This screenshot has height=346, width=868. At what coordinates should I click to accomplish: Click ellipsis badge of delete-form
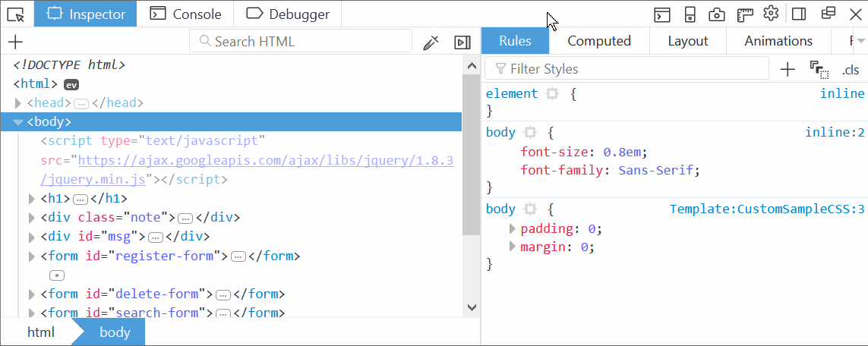(x=223, y=294)
